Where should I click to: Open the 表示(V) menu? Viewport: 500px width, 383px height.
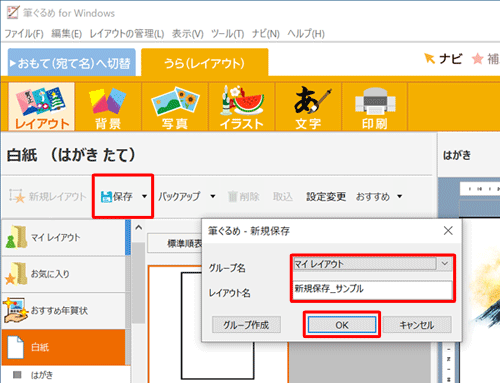(x=187, y=34)
